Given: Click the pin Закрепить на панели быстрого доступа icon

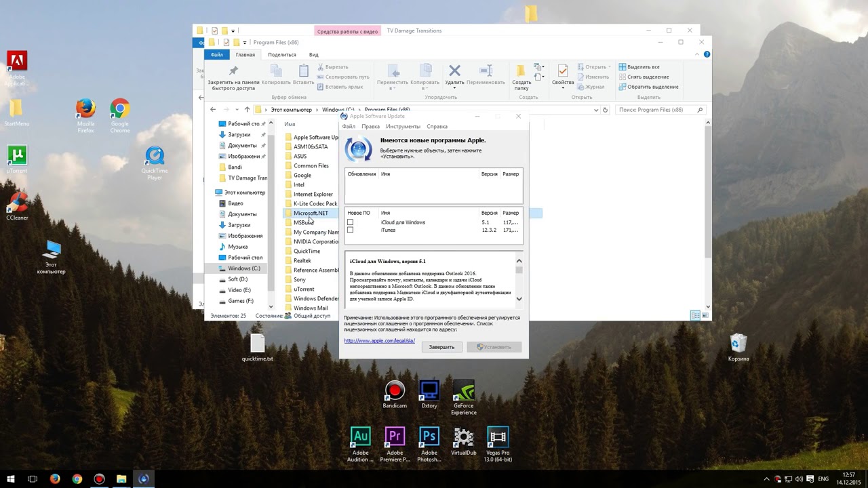Looking at the screenshot, I should (233, 71).
